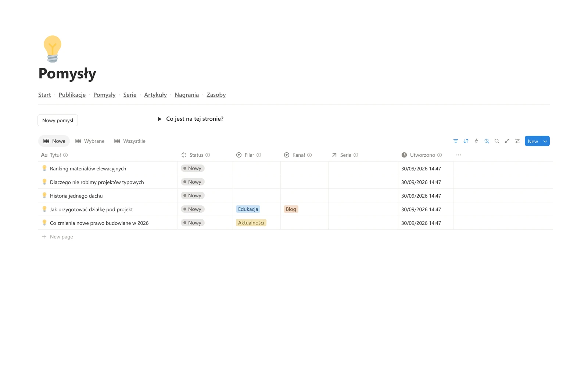Open dropdown arrow beside New button
Image resolution: width=588 pixels, height=368 pixels.
point(545,141)
